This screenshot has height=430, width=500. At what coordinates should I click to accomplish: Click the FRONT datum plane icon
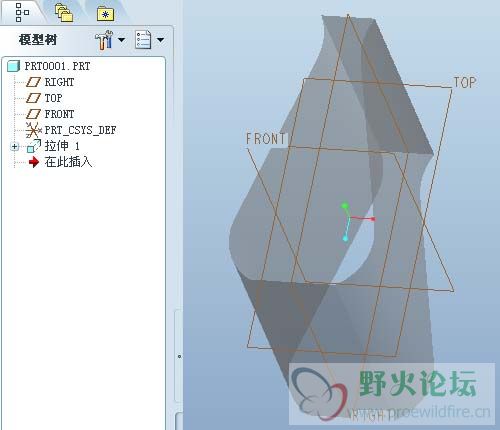(x=33, y=114)
